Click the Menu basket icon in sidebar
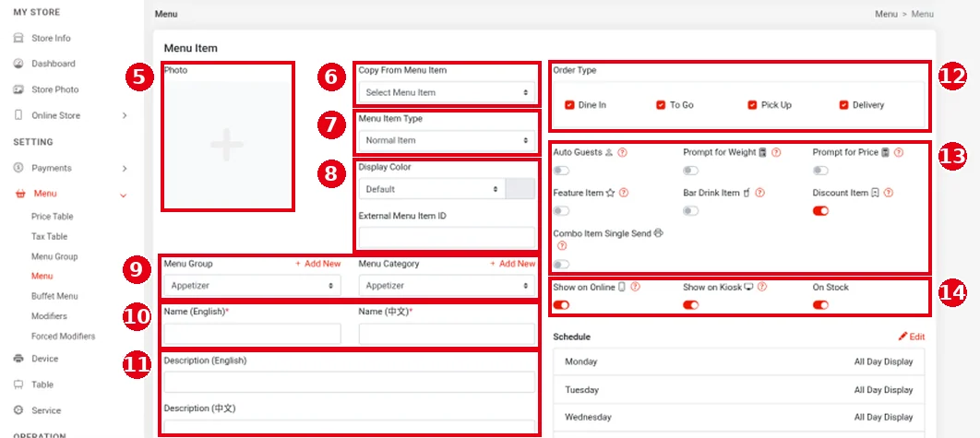The width and height of the screenshot is (980, 438). [20, 194]
